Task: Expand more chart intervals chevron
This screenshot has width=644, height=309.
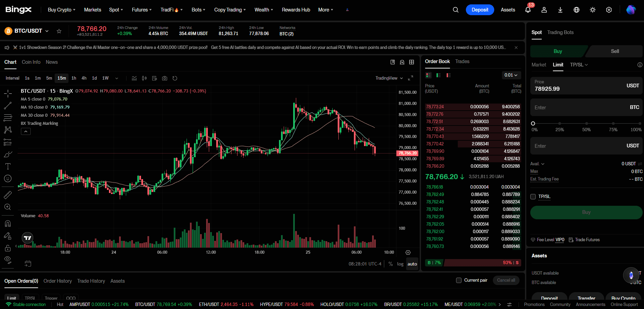Action: (x=117, y=78)
